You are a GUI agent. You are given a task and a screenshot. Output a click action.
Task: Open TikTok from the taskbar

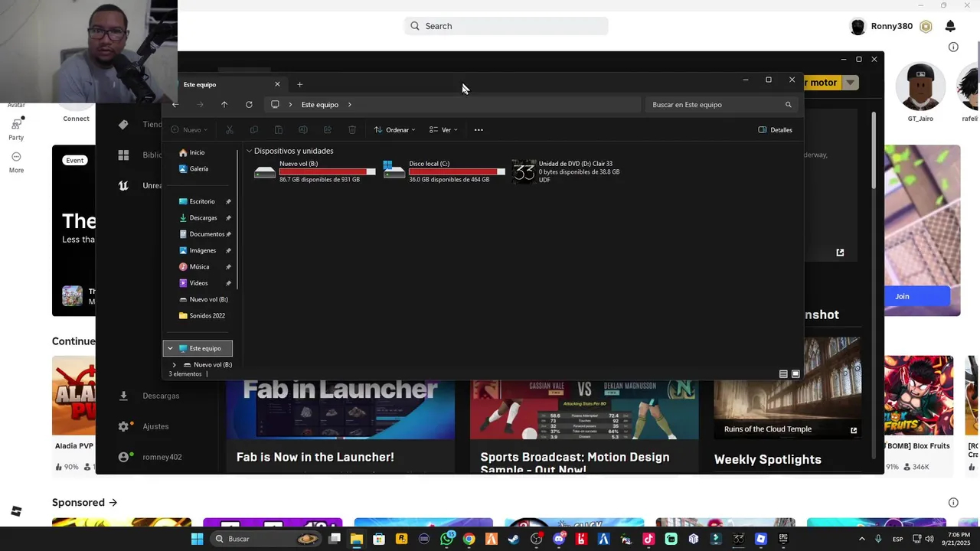pyautogui.click(x=648, y=539)
